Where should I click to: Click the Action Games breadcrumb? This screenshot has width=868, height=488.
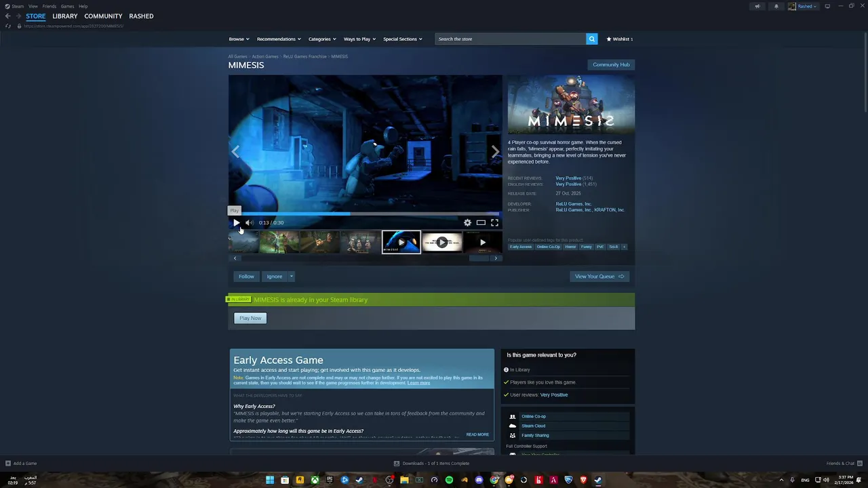[x=265, y=56]
